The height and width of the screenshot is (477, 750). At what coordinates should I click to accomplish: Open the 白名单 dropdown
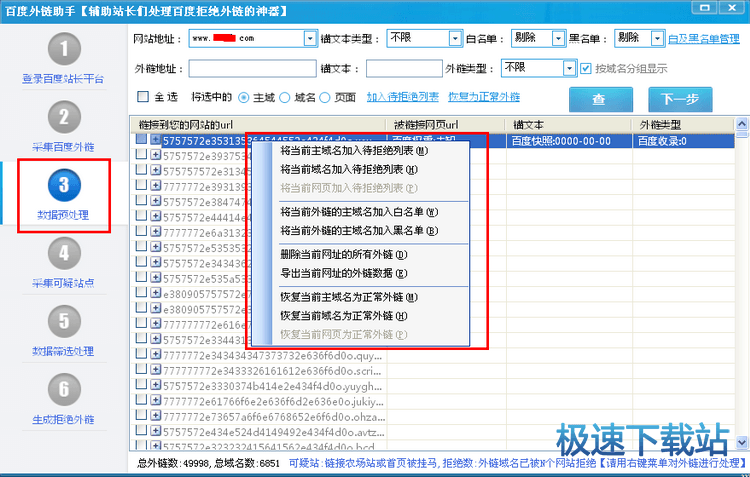click(558, 38)
